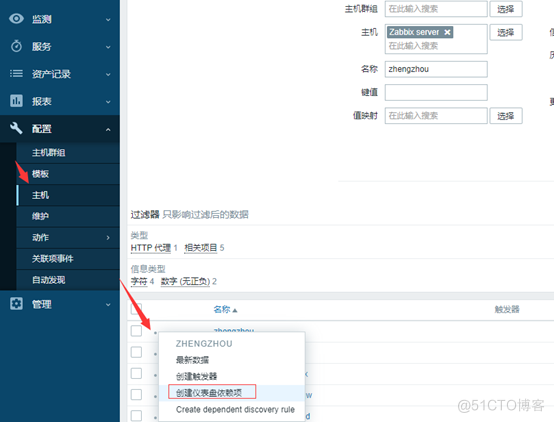
Task: Click the Inventory list icon
Action: point(16,74)
